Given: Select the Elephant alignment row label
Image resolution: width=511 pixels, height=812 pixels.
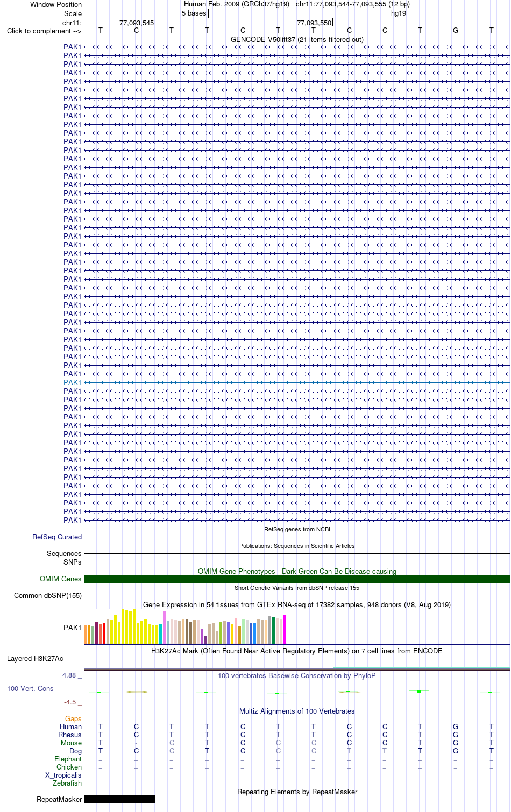Looking at the screenshot, I should pyautogui.click(x=68, y=759).
